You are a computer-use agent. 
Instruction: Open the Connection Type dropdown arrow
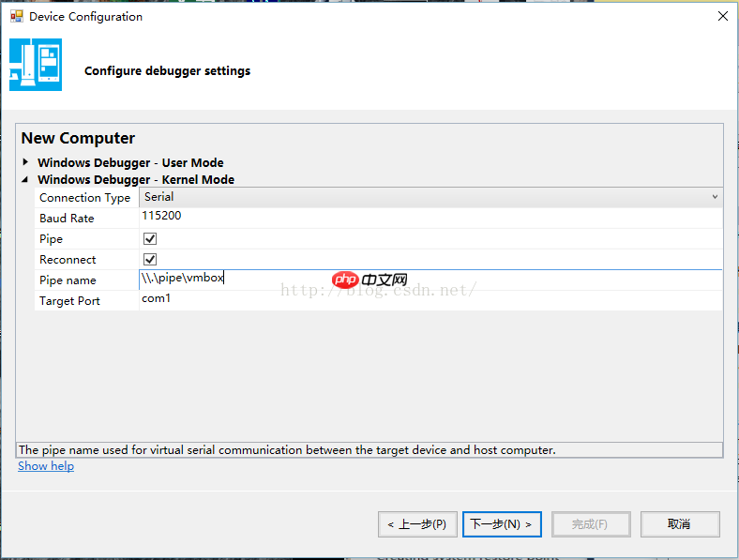715,197
